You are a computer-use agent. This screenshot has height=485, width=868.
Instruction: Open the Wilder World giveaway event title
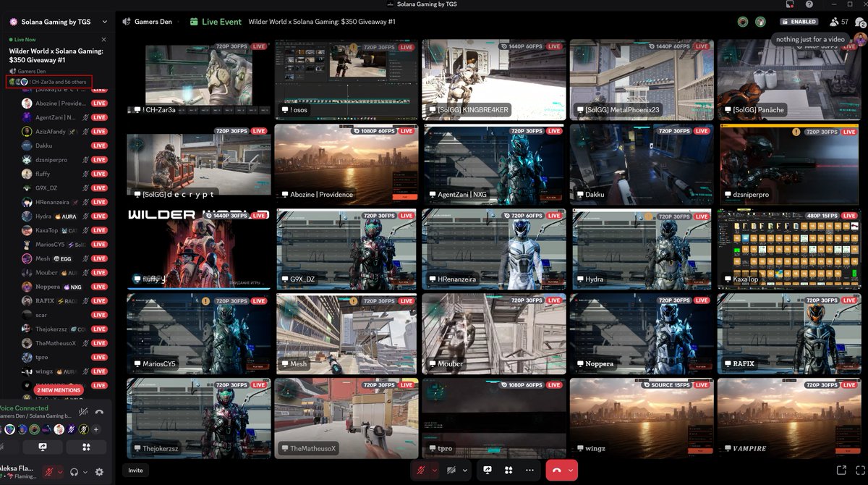pos(56,56)
